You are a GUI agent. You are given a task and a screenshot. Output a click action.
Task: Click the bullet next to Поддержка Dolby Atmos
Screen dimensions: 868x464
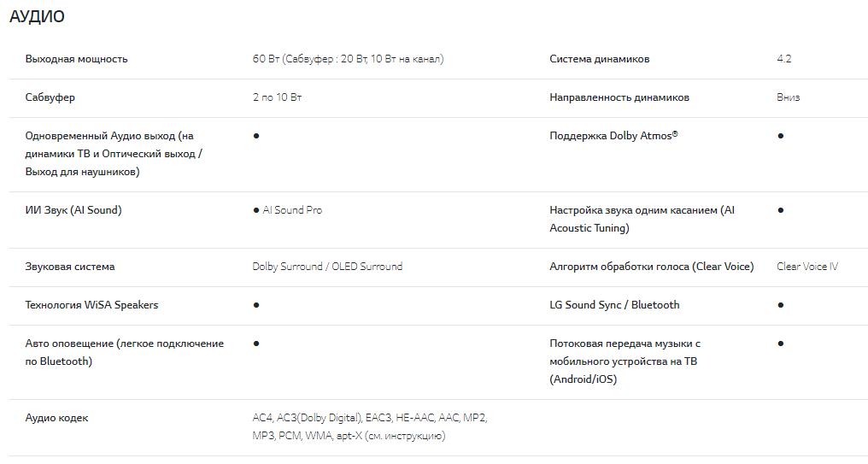[x=781, y=136]
